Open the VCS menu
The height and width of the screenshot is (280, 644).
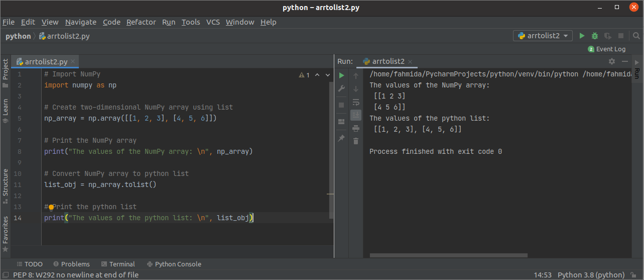(x=213, y=22)
